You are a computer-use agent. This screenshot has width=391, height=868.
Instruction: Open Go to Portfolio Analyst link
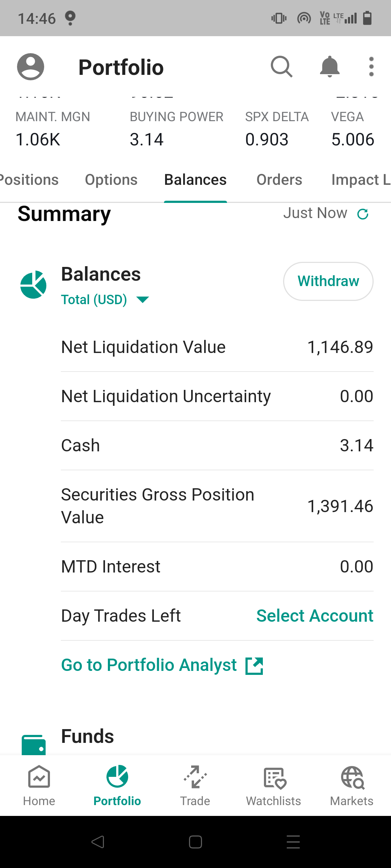[162, 665]
